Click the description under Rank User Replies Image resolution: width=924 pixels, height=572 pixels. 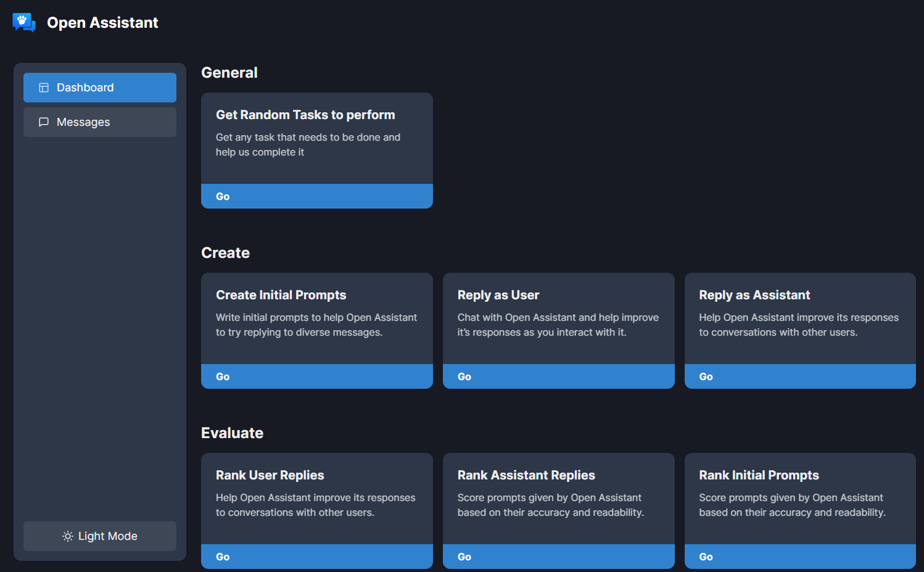[x=315, y=505]
